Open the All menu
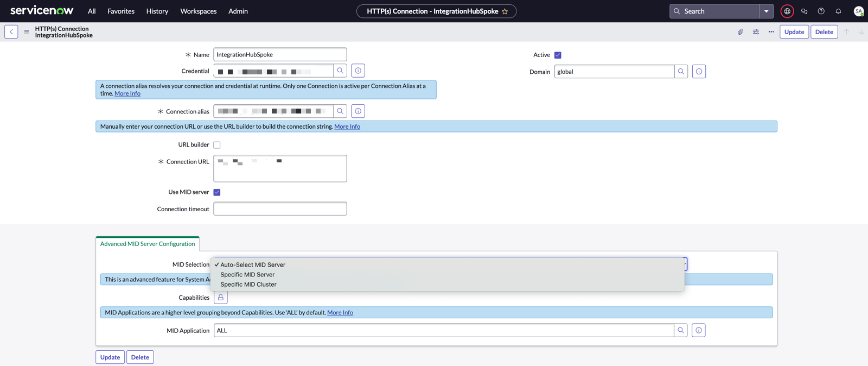The width and height of the screenshot is (868, 366). point(92,11)
